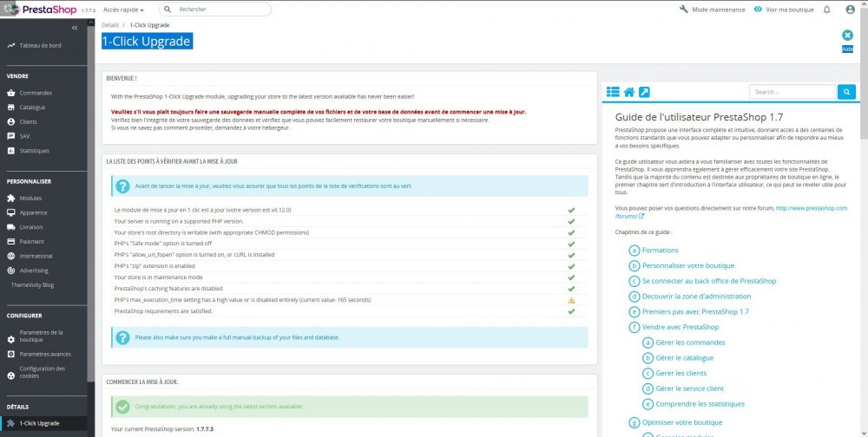Click current PrestaShop version 1.7.7.3 text

(x=205, y=429)
